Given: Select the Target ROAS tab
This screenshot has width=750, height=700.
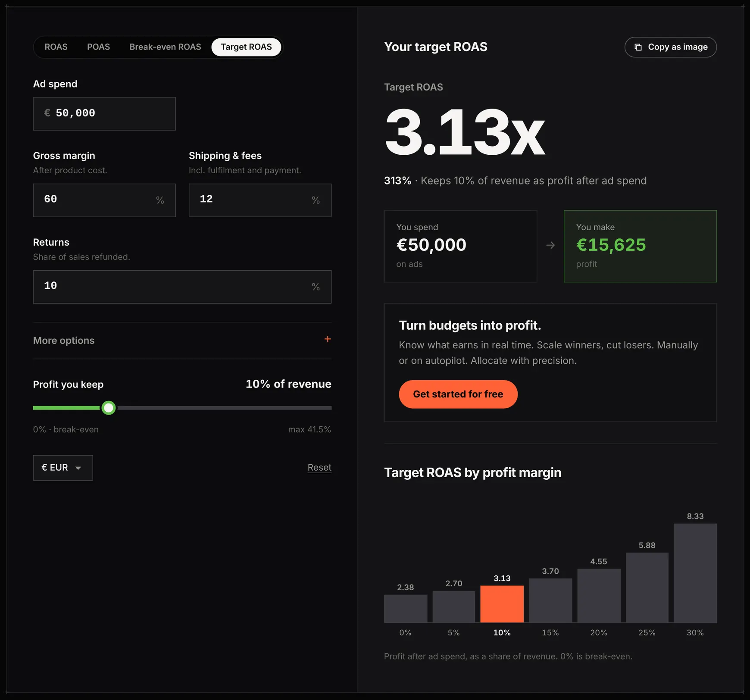Looking at the screenshot, I should [246, 47].
